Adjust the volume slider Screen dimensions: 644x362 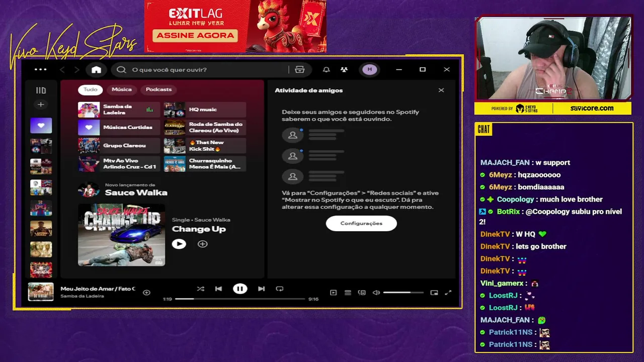403,293
